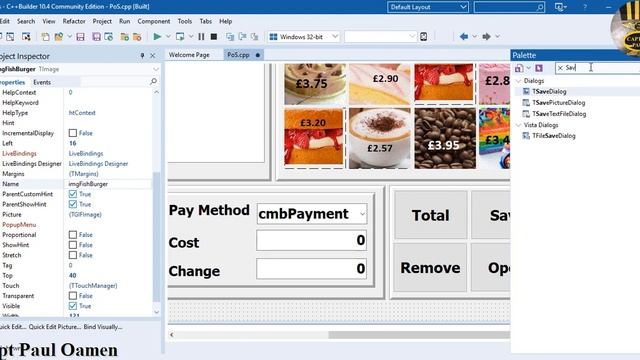640x360 pixels.
Task: Open the cmbPayment combo box
Action: coord(362,214)
